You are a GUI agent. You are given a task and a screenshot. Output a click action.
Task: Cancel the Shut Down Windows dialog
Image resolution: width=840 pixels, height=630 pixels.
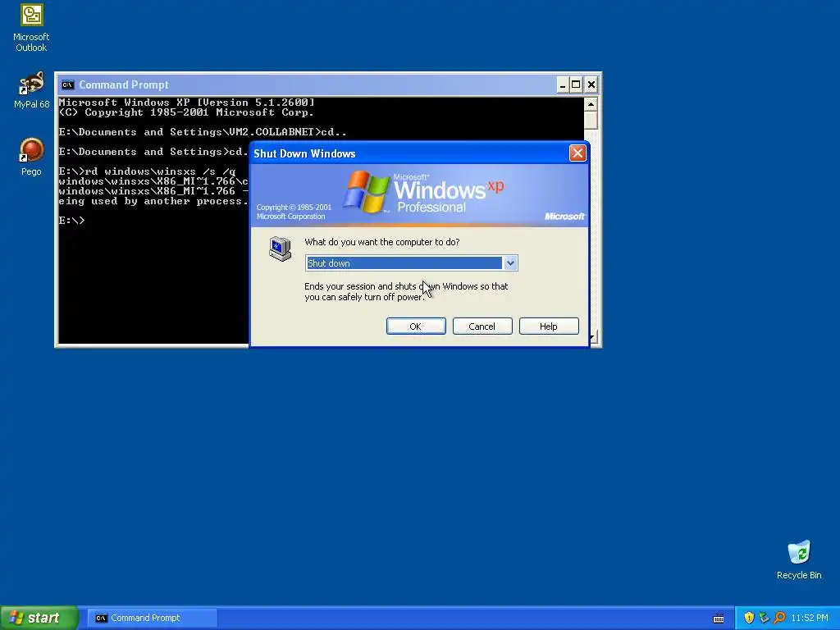click(x=482, y=326)
